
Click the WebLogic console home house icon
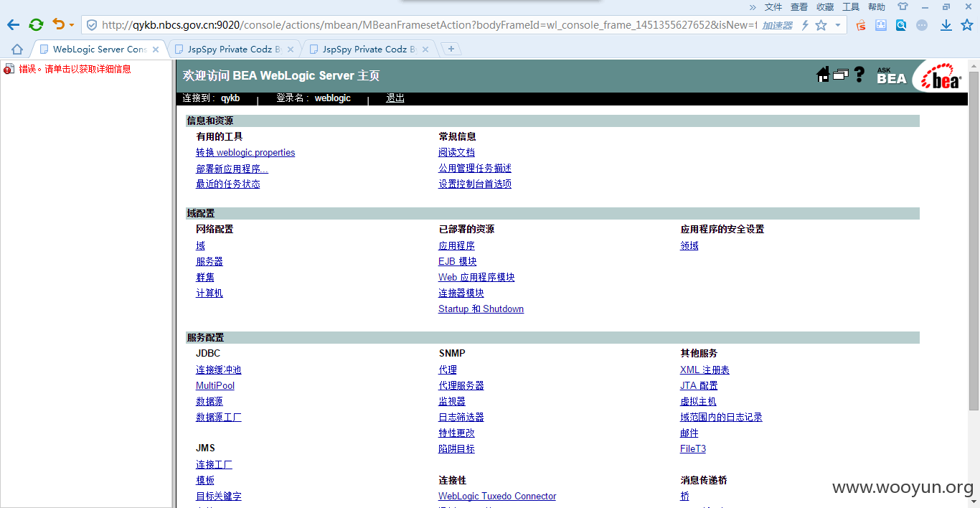(x=823, y=75)
